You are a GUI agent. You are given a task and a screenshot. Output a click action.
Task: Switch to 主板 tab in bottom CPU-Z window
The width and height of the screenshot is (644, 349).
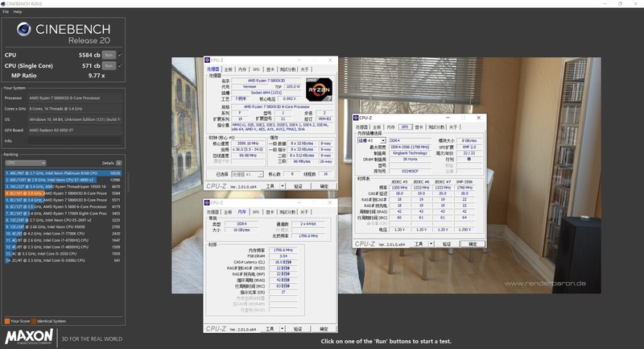click(229, 212)
